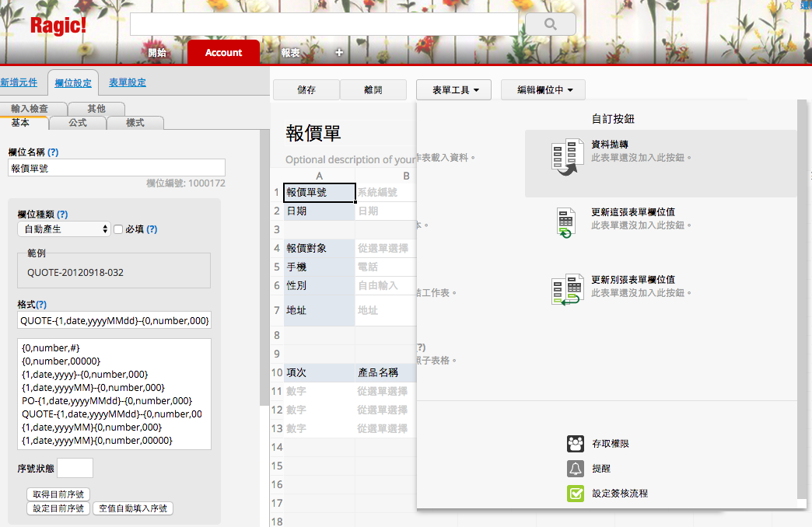Select the 報價對象 cell
The width and height of the screenshot is (812, 527).
click(x=320, y=249)
